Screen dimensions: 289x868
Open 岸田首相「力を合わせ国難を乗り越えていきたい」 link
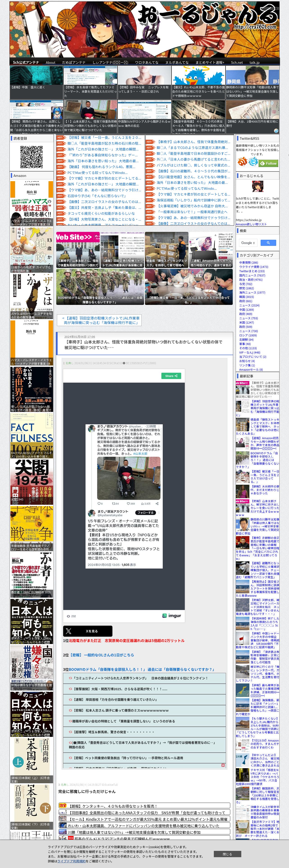click(x=115, y=699)
